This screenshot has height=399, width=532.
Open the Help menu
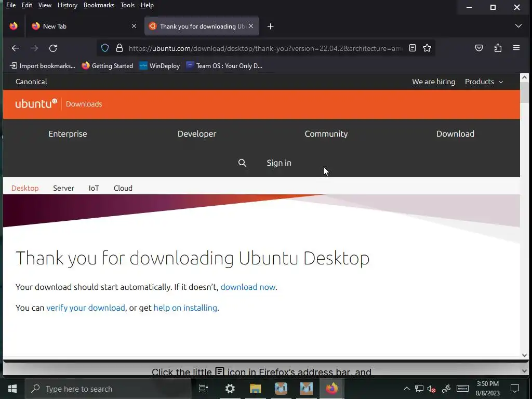click(147, 5)
